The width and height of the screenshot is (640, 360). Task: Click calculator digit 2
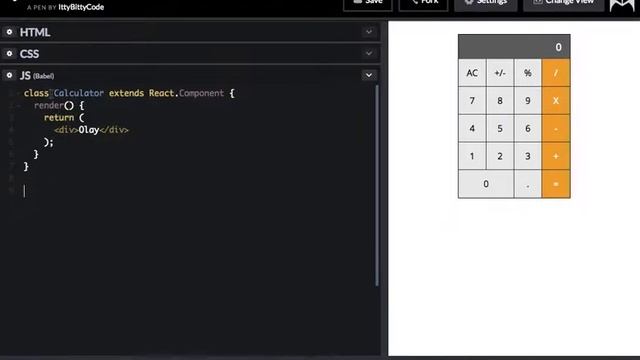[x=500, y=156]
